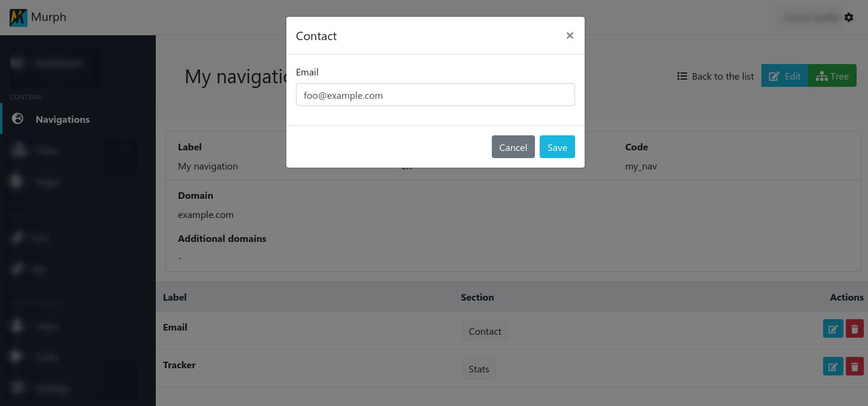Close the Contact dialog with the X
The width and height of the screenshot is (868, 406).
(x=570, y=36)
